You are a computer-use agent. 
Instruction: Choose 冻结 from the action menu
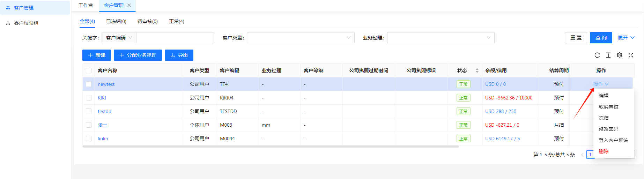click(x=604, y=118)
